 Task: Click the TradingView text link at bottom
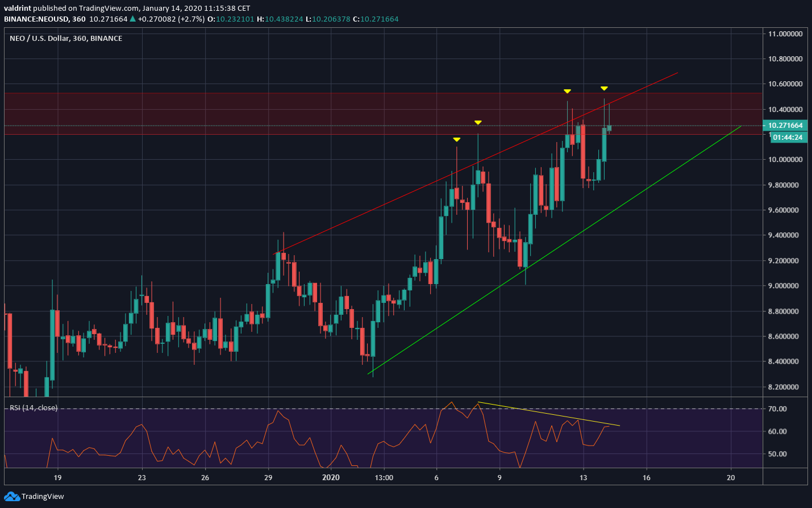pos(41,496)
